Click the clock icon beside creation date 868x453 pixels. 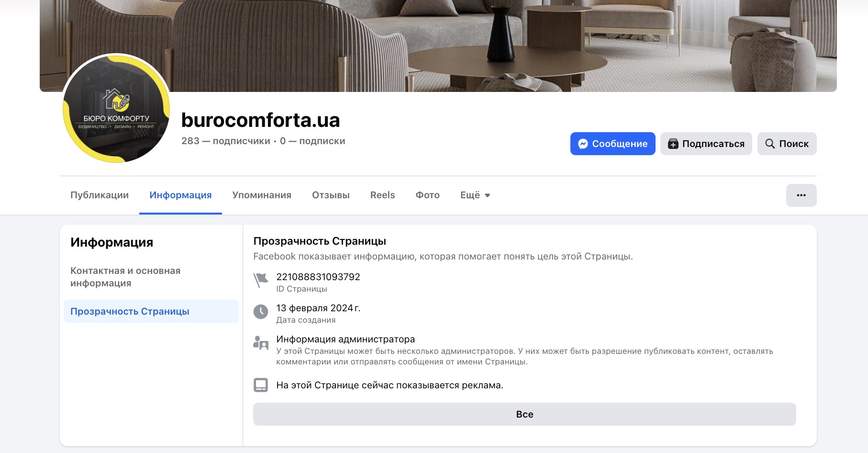point(261,312)
